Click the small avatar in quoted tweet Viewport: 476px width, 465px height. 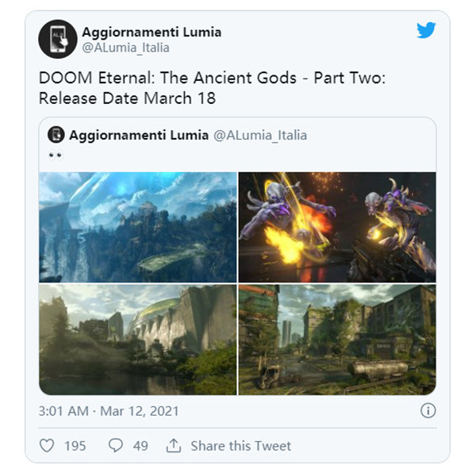click(56, 135)
